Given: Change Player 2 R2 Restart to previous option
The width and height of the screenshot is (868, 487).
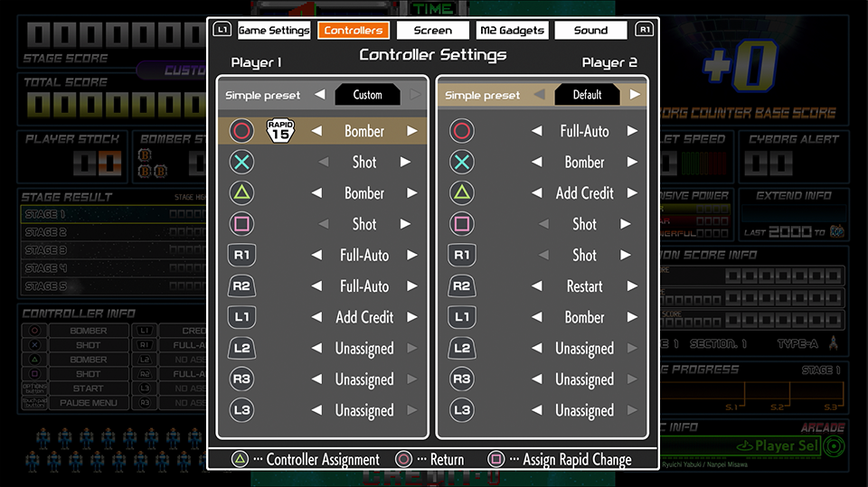Looking at the screenshot, I should (x=536, y=286).
